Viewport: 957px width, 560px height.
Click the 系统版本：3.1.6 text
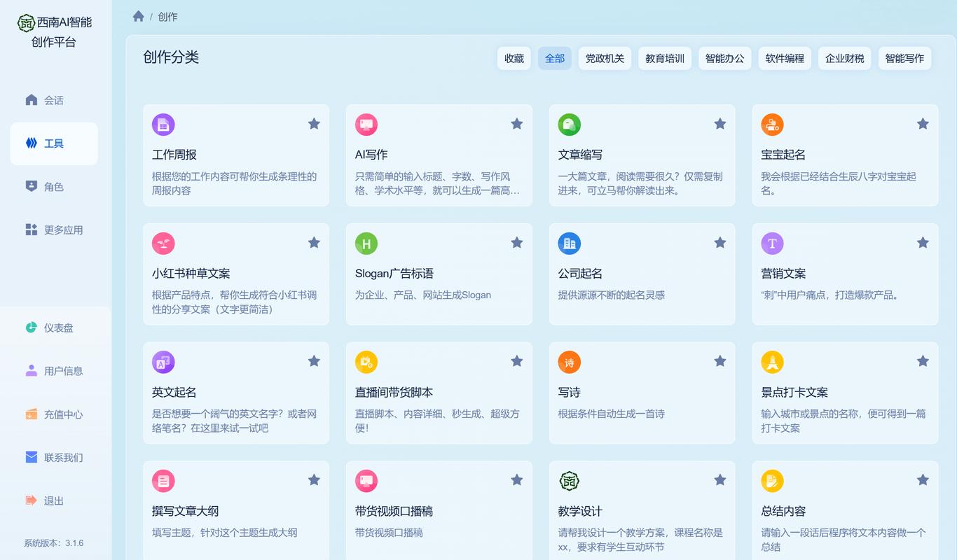[54, 543]
